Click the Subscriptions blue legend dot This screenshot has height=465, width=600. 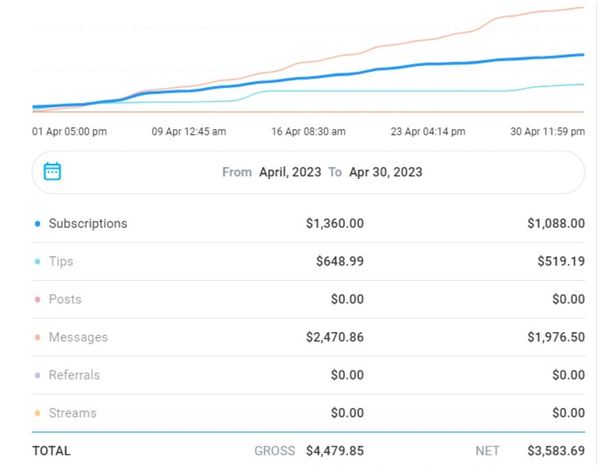click(37, 224)
